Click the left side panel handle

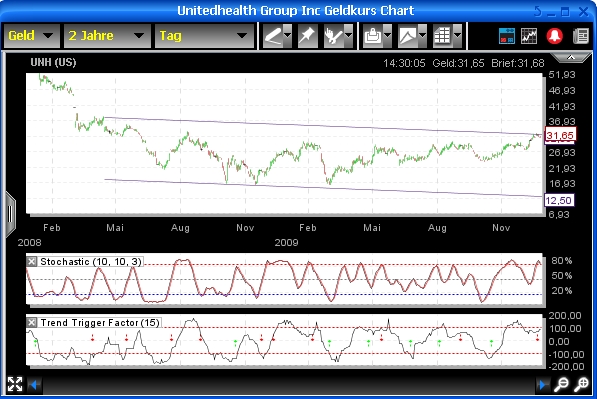pyautogui.click(x=10, y=214)
